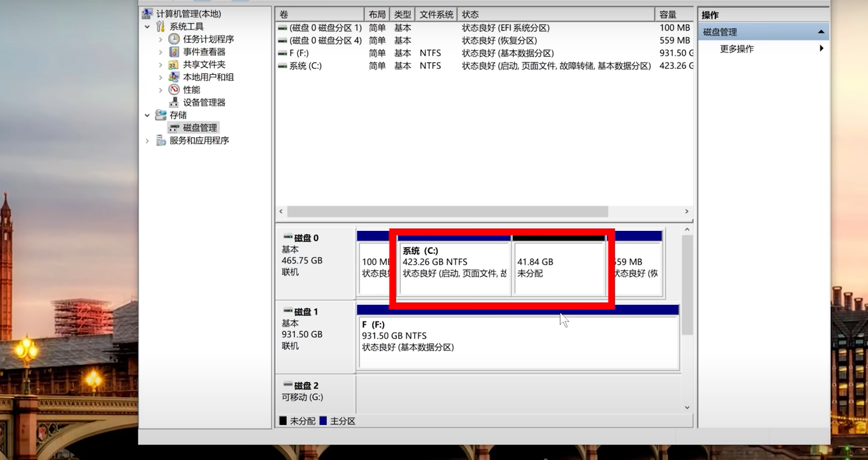
Task: Click the 计算机管理(本地) computer icon
Action: [x=147, y=13]
